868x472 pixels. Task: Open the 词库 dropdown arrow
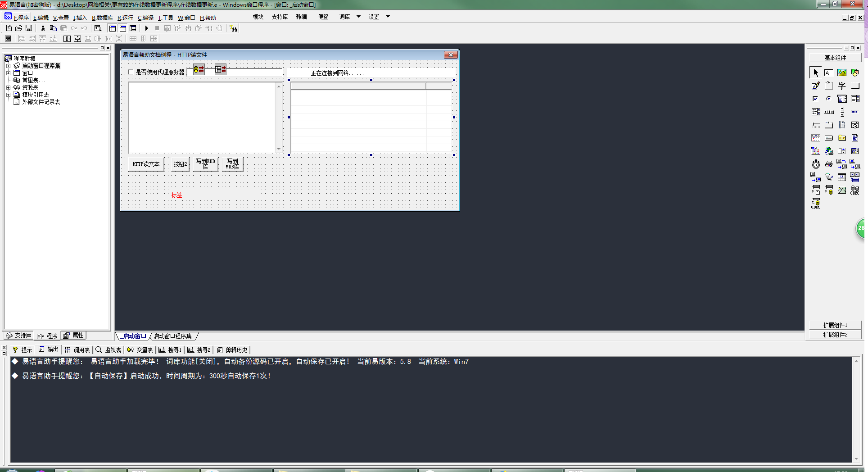coord(359,17)
